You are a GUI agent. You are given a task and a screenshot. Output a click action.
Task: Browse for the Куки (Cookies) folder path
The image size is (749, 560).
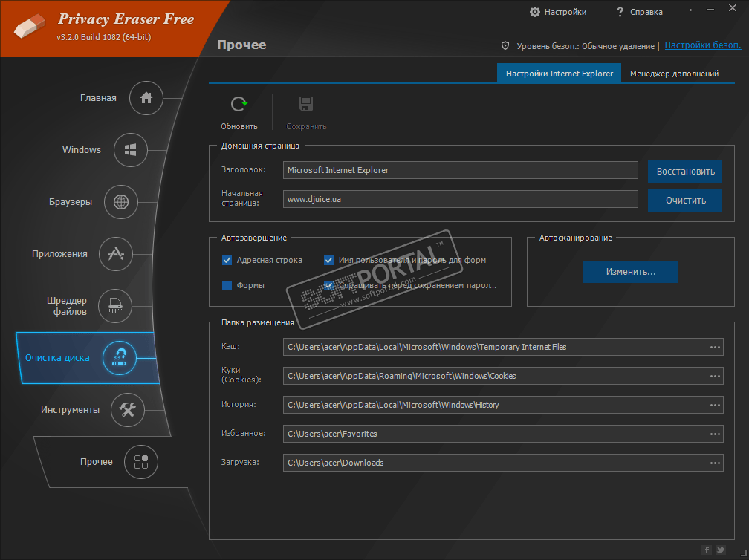tap(715, 377)
